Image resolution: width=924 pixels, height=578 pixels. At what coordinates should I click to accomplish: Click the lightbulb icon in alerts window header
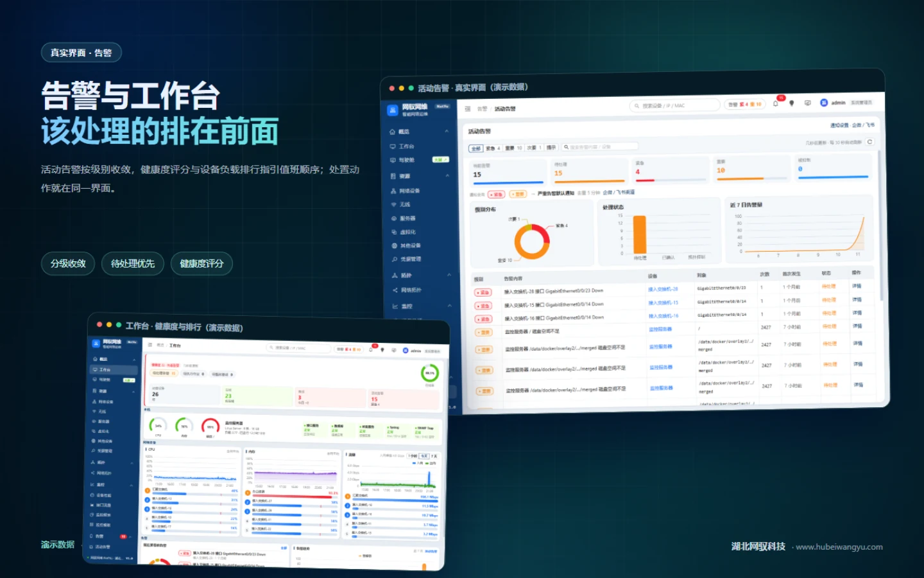pos(791,103)
